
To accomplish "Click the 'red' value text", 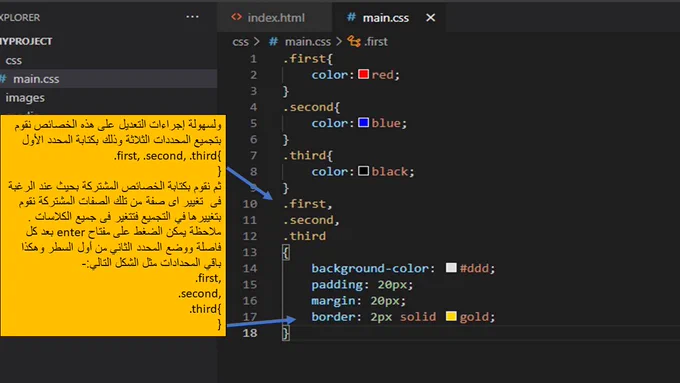I will (x=382, y=75).
